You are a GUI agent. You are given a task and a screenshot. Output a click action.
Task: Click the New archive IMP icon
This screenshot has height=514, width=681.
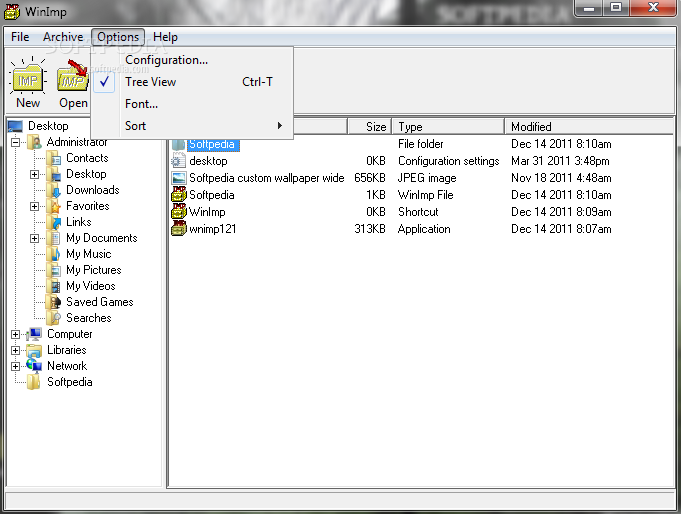(28, 76)
